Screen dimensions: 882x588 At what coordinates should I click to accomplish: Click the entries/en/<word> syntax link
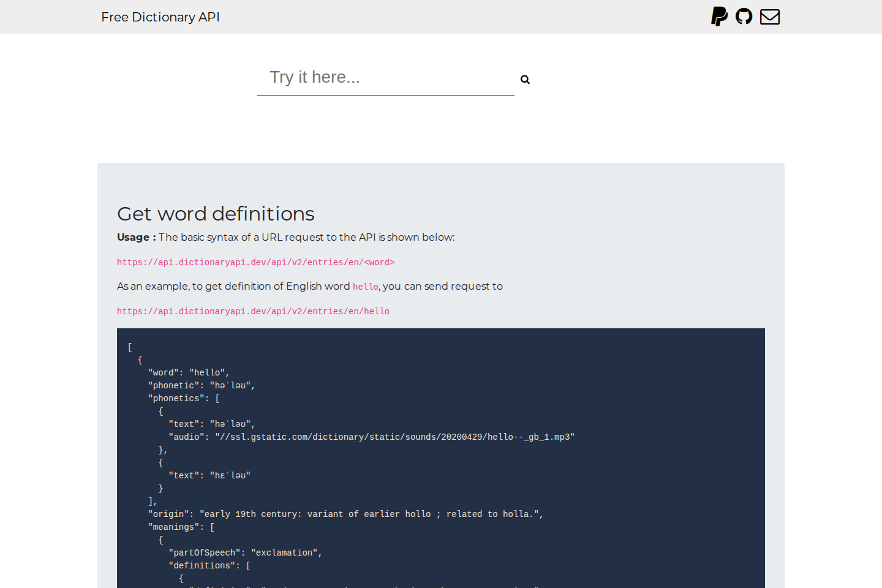[255, 262]
